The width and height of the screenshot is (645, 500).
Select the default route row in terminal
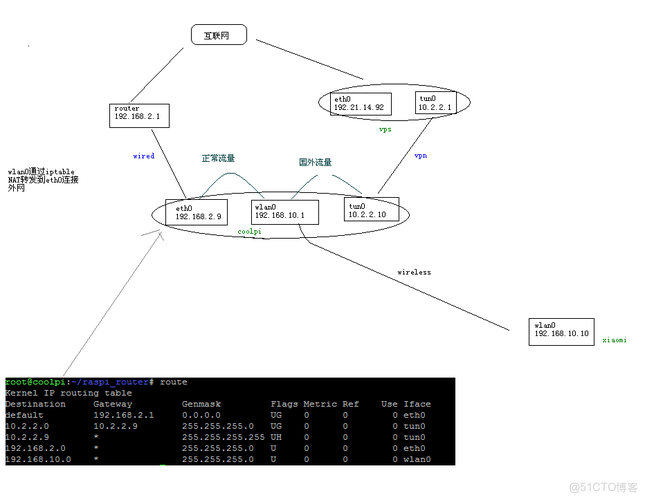tap(215, 413)
